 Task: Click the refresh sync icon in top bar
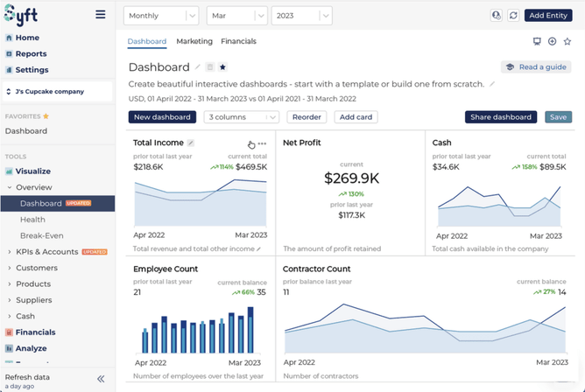click(x=513, y=16)
